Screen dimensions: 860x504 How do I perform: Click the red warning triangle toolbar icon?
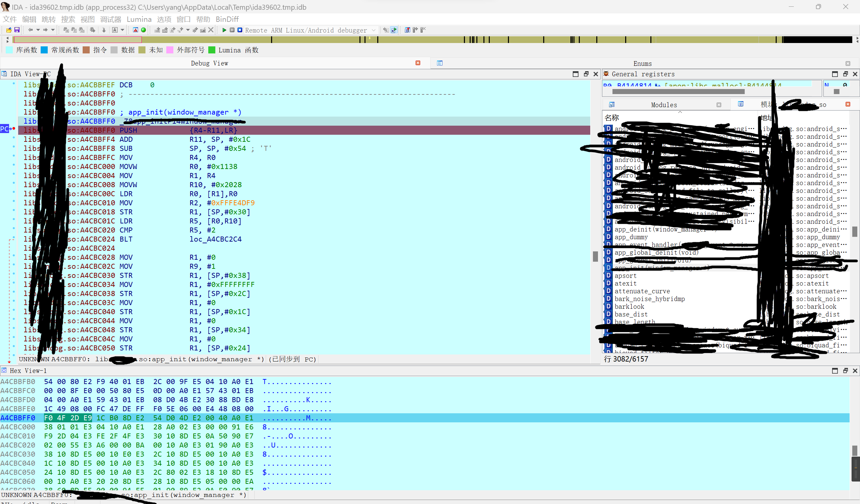point(135,30)
